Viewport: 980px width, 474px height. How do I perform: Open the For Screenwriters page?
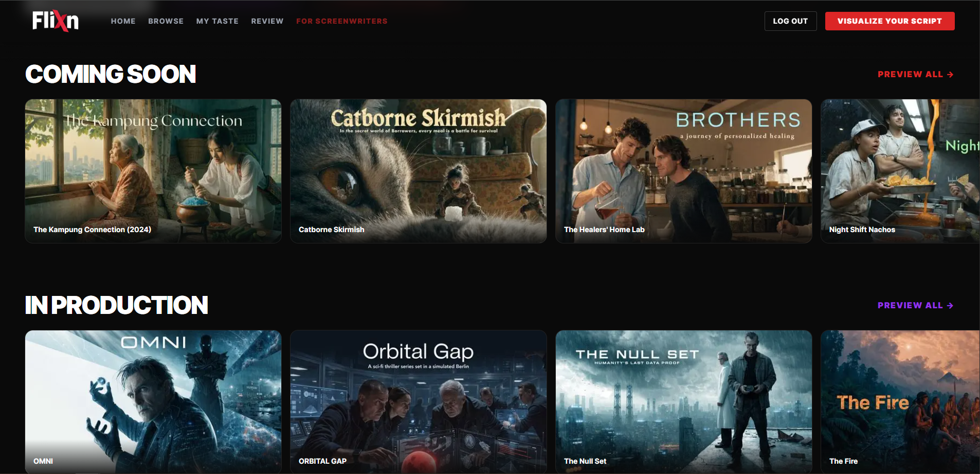pyautogui.click(x=342, y=21)
